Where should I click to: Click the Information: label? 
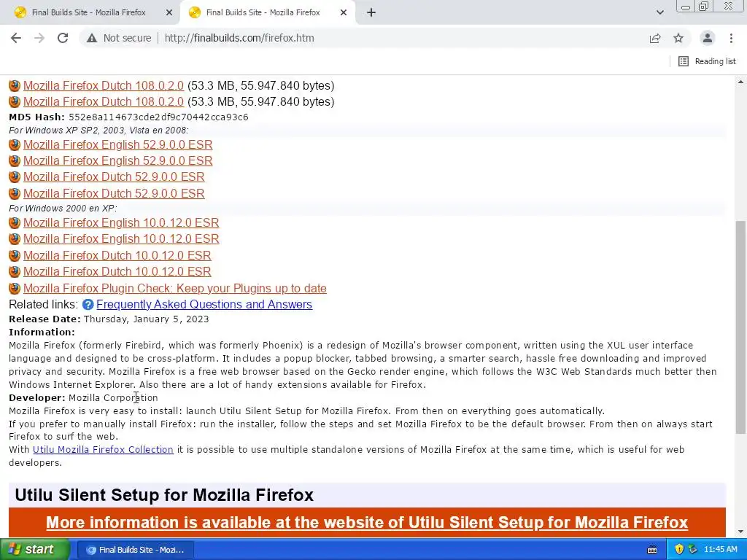42,332
